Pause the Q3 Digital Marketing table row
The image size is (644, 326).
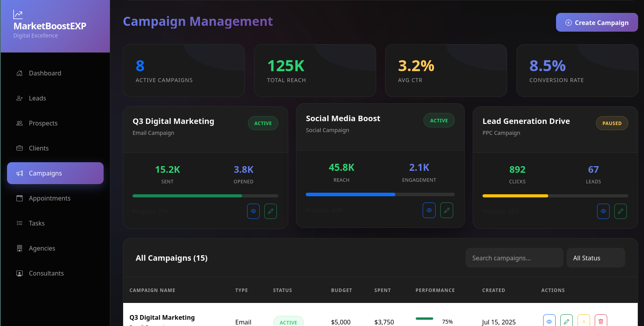(x=583, y=321)
